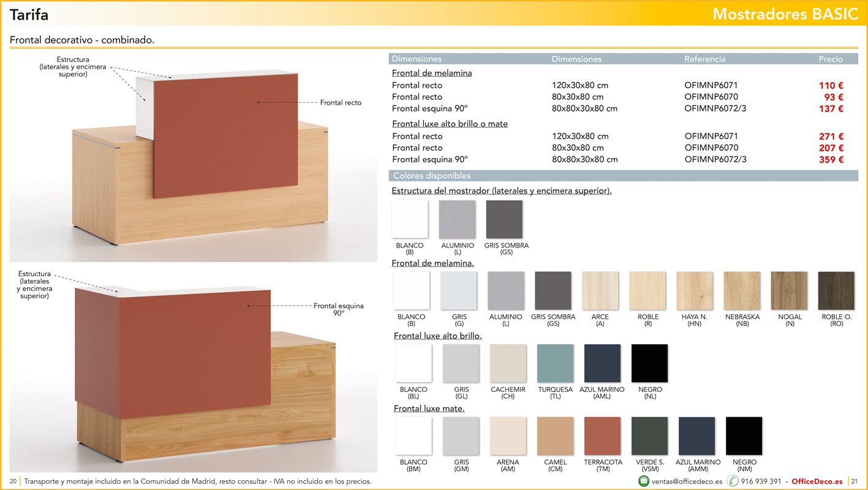Click the transport and IVA footer note
The image size is (868, 490).
pyautogui.click(x=198, y=481)
